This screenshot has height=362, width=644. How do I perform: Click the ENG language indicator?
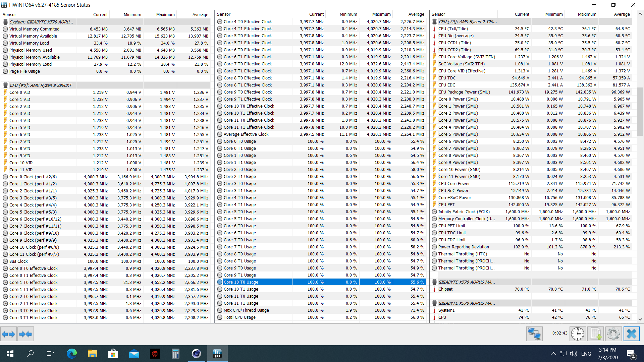click(x=586, y=354)
